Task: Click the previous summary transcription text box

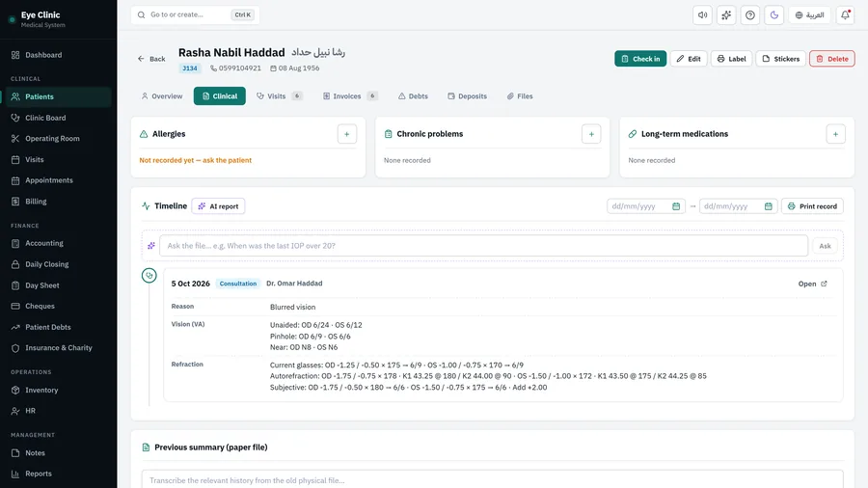Action: point(492,479)
